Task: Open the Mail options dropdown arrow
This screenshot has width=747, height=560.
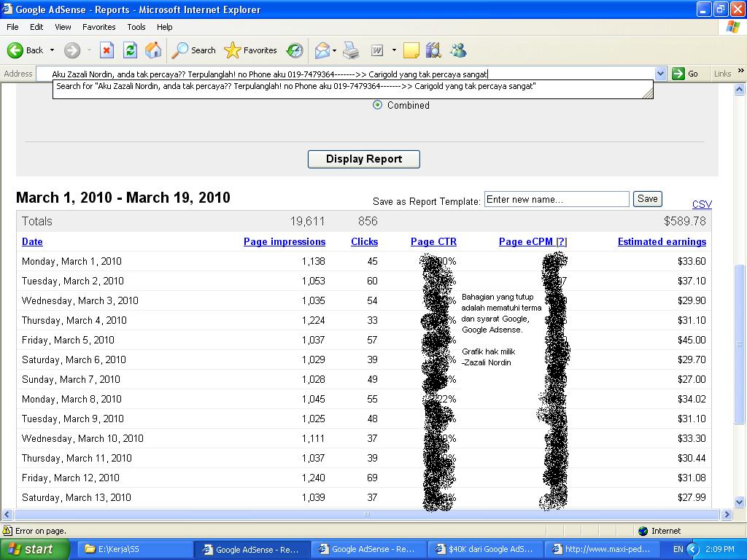Action: [334, 50]
